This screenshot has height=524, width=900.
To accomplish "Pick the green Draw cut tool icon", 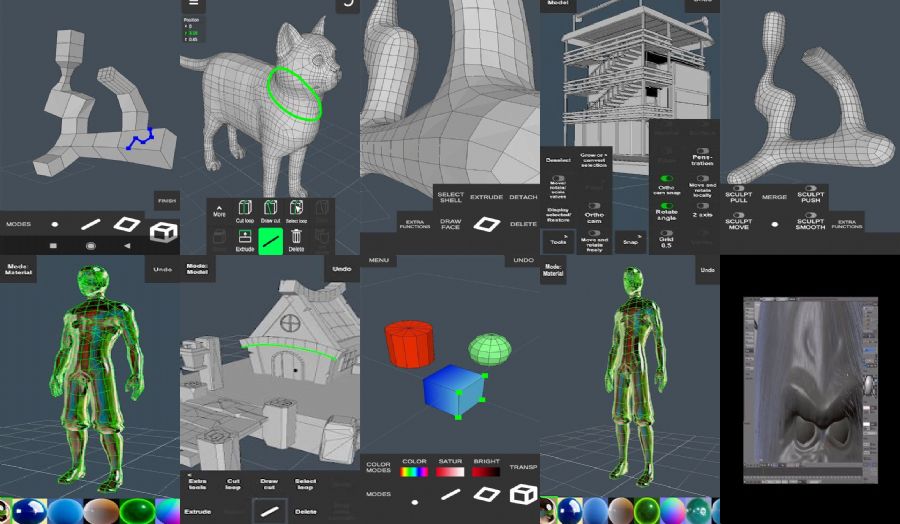I will (270, 240).
